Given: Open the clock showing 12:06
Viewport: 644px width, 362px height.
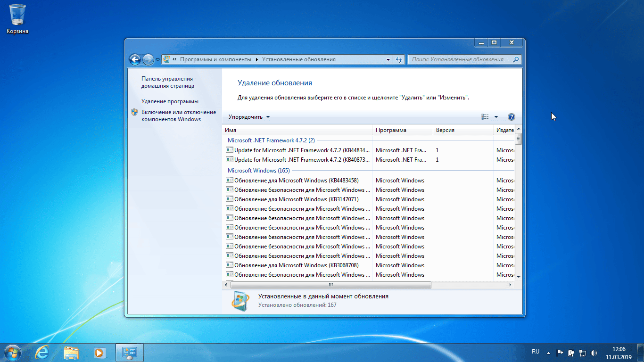Looking at the screenshot, I should 619,353.
